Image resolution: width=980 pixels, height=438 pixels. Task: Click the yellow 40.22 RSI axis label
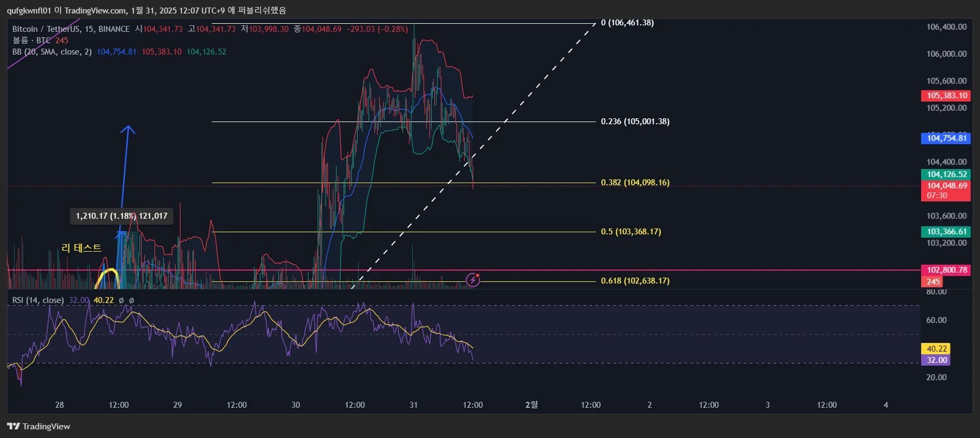(936, 349)
